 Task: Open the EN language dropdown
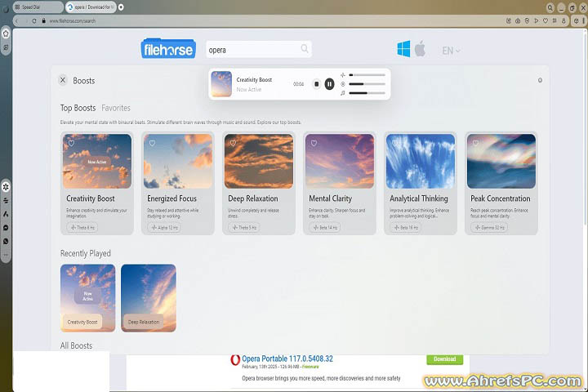451,51
